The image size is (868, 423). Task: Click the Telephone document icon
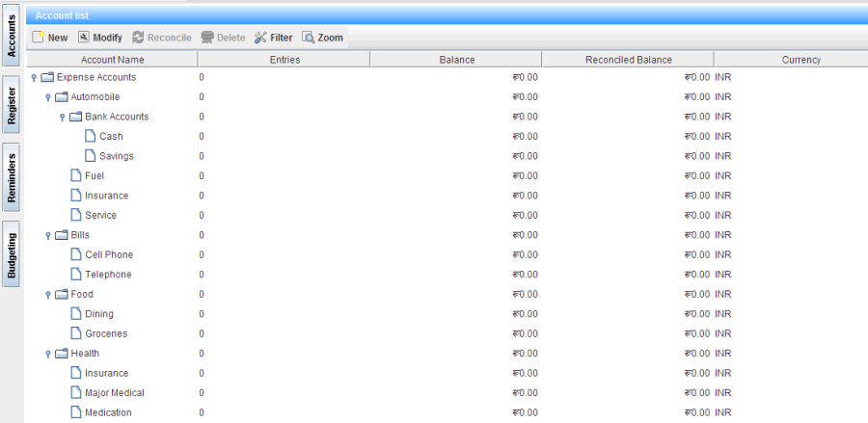pyautogui.click(x=76, y=275)
